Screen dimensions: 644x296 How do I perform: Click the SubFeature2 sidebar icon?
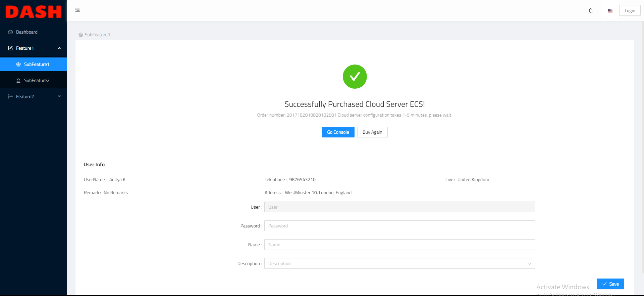coord(18,81)
